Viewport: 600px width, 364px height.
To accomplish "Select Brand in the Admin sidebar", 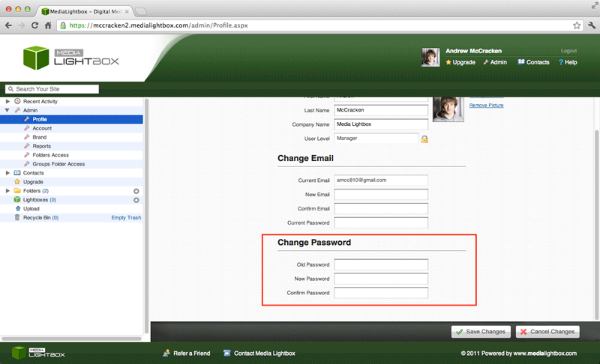I will click(39, 137).
